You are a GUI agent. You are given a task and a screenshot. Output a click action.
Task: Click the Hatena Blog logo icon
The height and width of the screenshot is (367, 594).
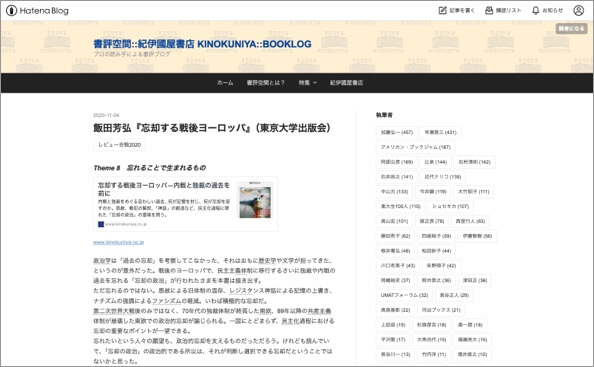coord(11,11)
